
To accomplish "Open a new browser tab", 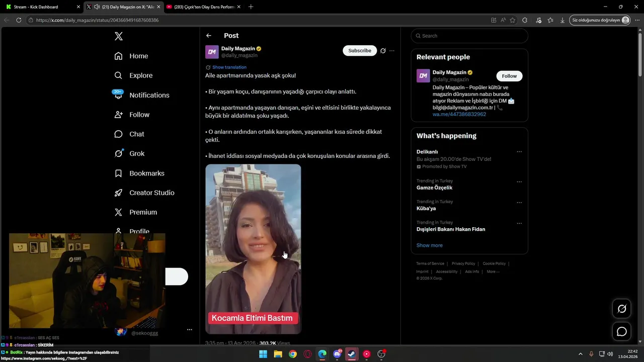I will [x=251, y=7].
